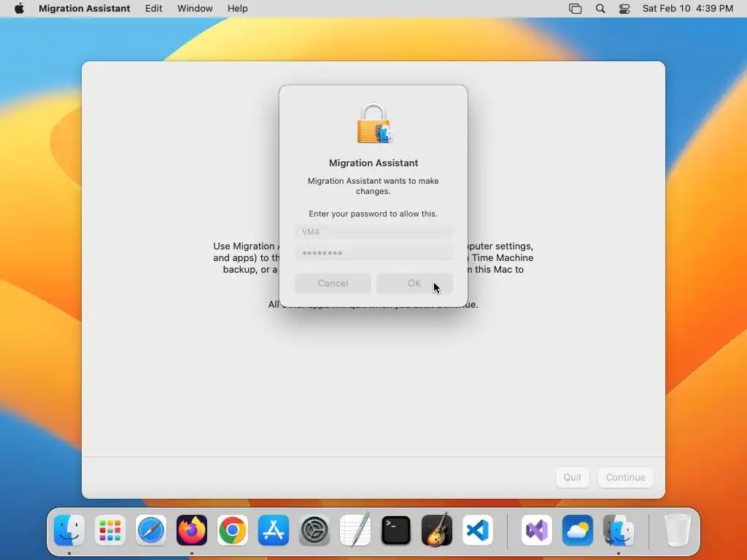Open the Help menu
747x560 pixels.
[237, 9]
